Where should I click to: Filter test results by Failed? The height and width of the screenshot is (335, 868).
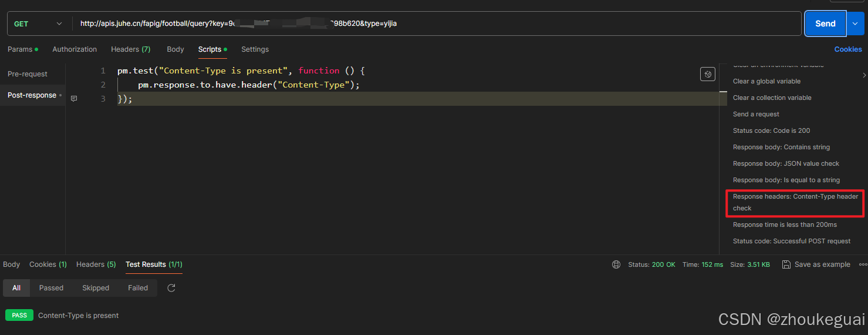coord(138,288)
